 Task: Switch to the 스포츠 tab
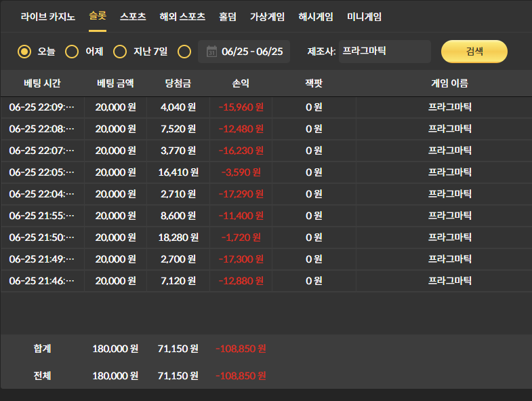[x=133, y=17]
